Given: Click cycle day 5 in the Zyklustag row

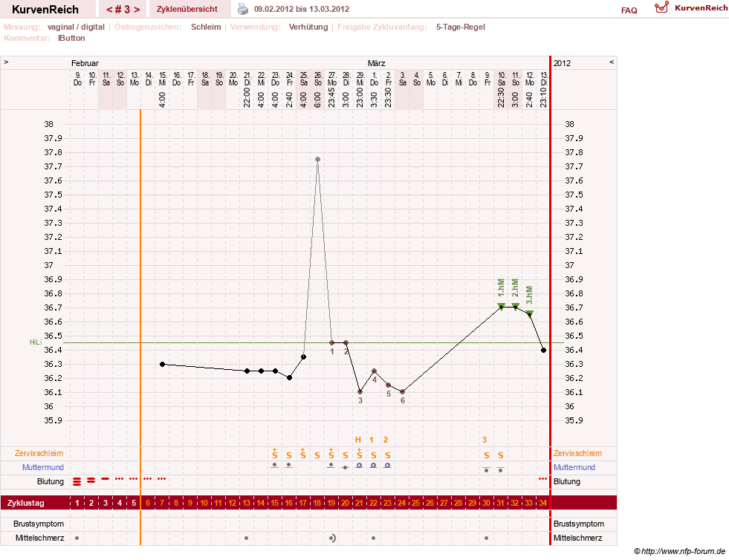Looking at the screenshot, I should click(134, 503).
